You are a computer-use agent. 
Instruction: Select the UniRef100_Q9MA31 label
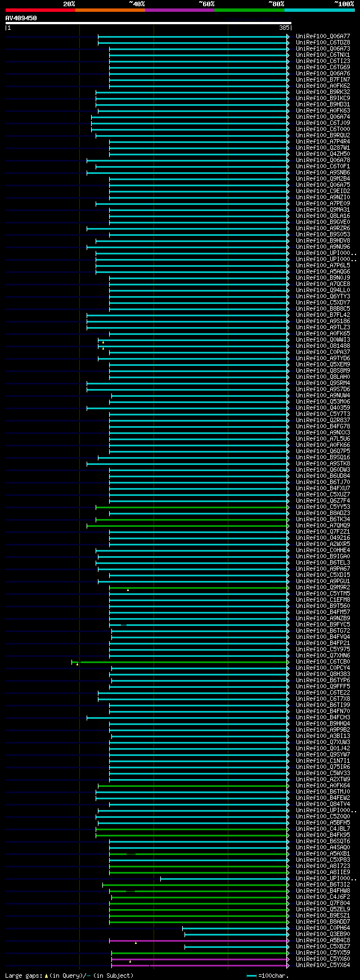323,209
